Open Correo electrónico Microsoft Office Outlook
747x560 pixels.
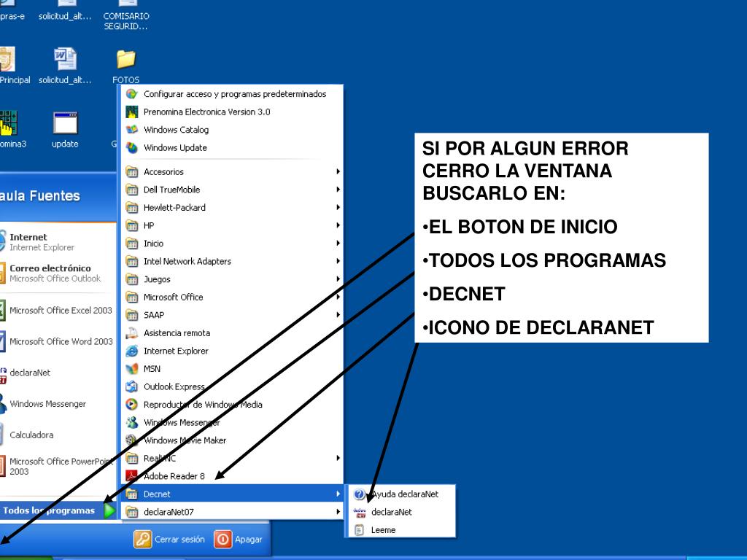click(57, 273)
